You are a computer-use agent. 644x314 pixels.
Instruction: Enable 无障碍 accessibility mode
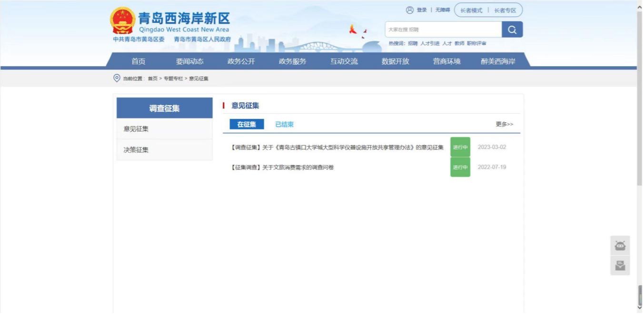442,10
